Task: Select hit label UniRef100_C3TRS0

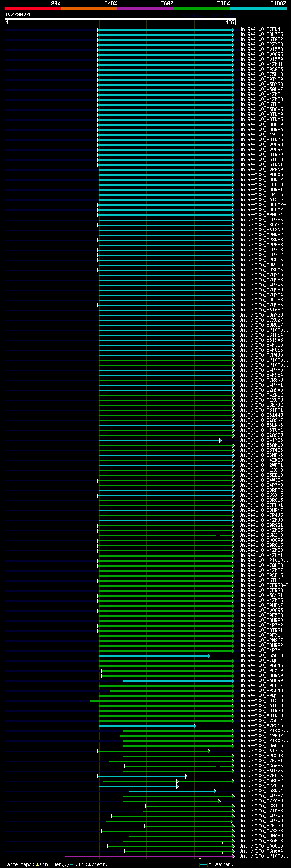Action: (x=261, y=154)
